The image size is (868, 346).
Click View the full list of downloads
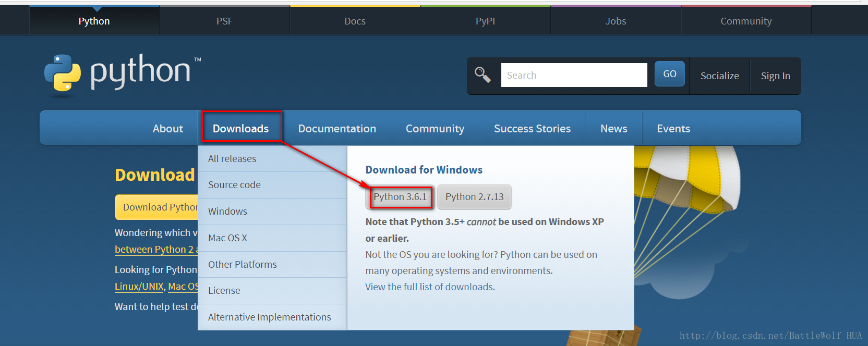430,287
